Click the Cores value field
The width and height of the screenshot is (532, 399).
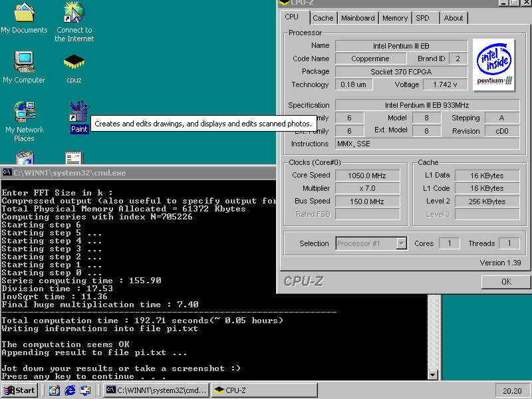tap(450, 243)
